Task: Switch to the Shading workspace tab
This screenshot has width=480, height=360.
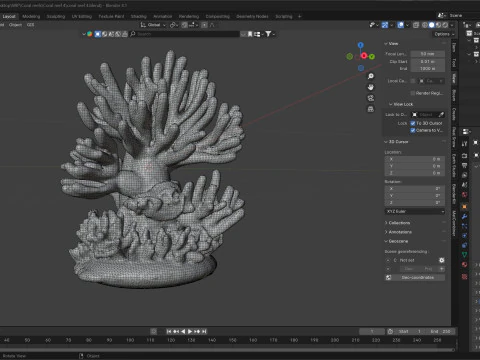Action: pos(139,16)
